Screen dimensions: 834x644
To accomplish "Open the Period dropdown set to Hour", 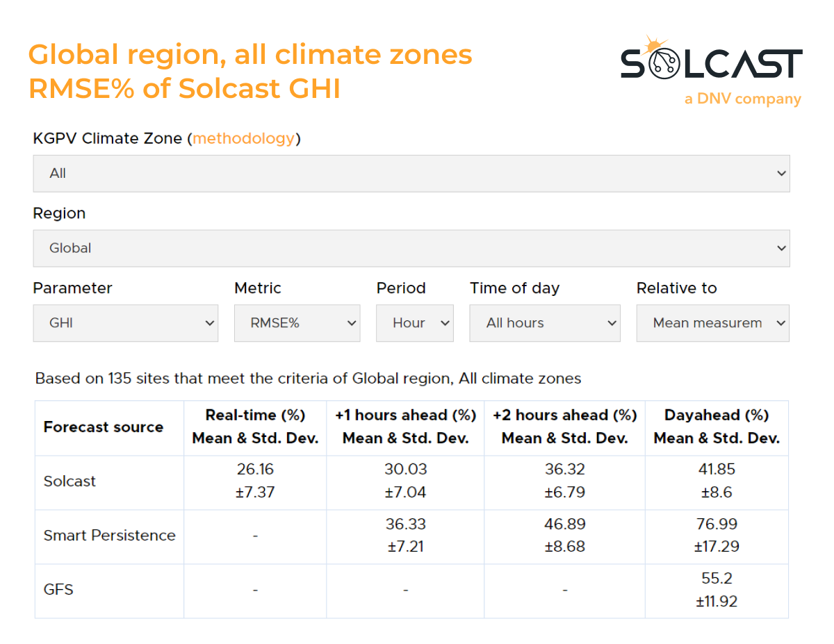I will (x=415, y=323).
